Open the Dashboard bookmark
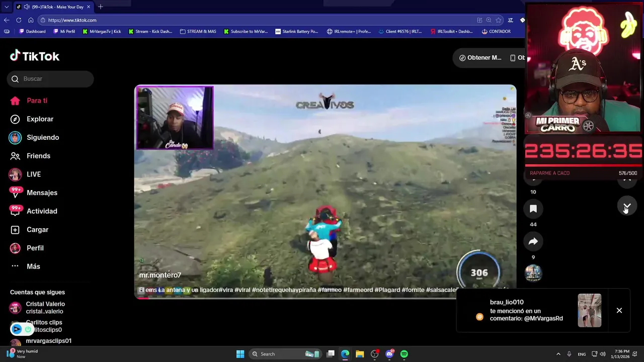 (32, 31)
